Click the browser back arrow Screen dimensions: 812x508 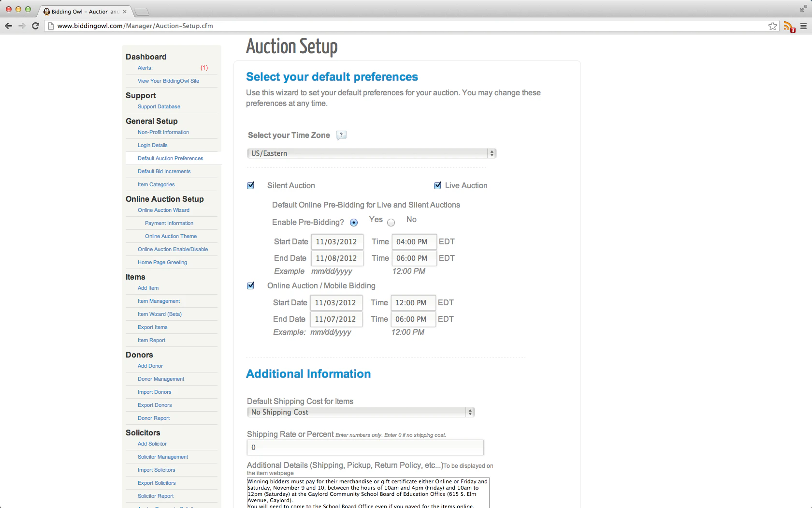pyautogui.click(x=8, y=26)
